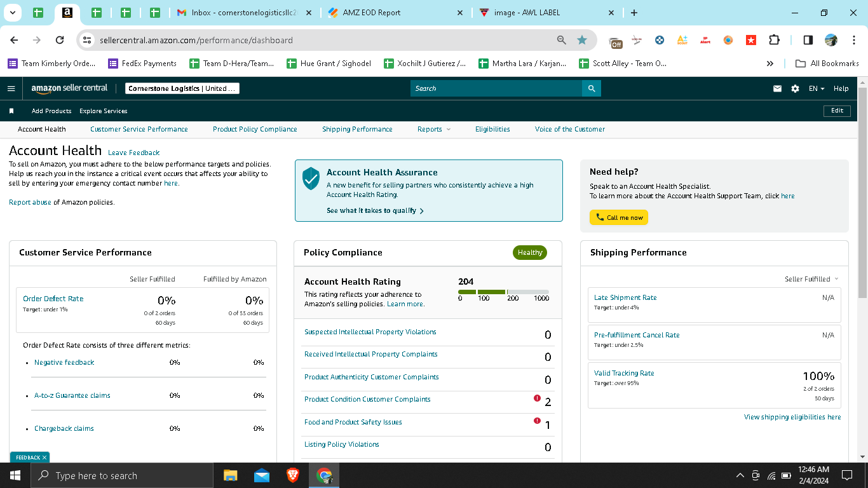
Task: Dismiss the Feedback widget
Action: (x=44, y=457)
